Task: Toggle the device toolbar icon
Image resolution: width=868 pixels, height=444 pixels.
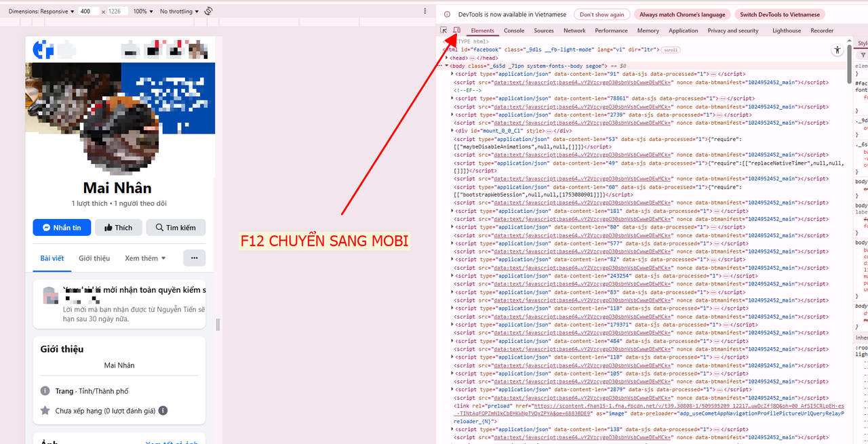Action: pyautogui.click(x=457, y=31)
